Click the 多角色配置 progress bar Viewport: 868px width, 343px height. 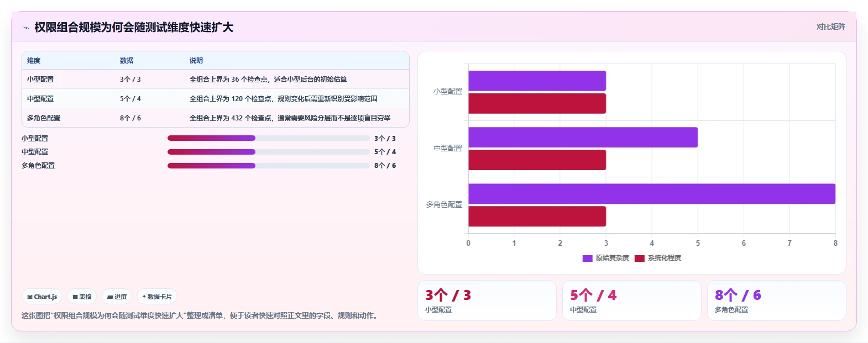[x=268, y=166]
